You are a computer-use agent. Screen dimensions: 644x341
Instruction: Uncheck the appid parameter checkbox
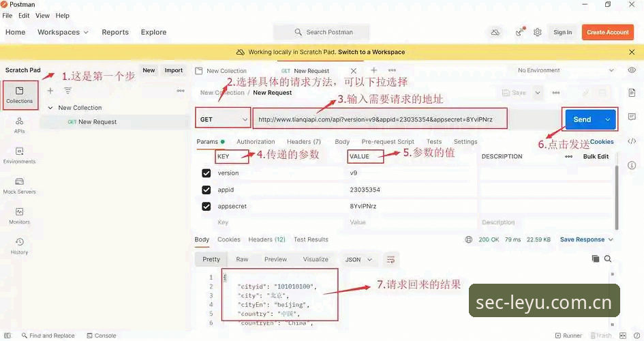[x=206, y=190]
